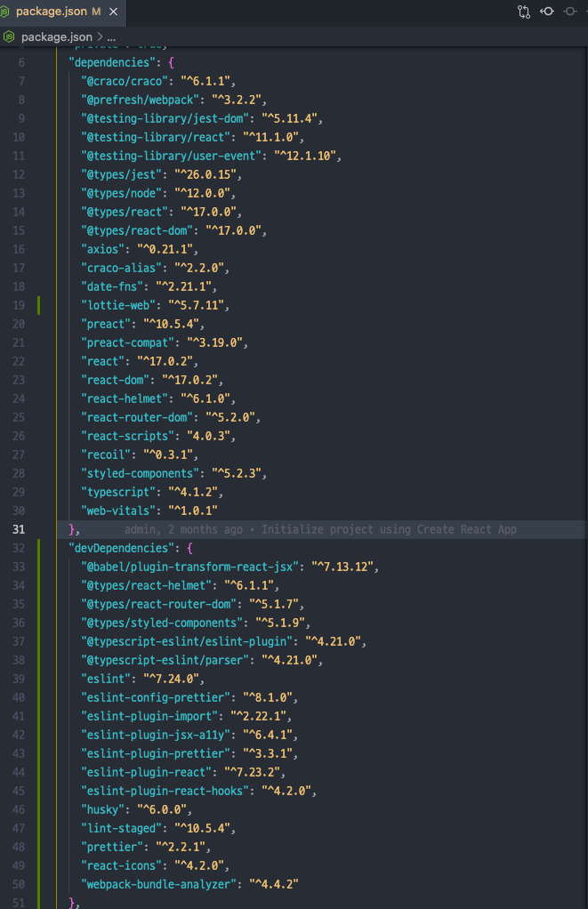The width and height of the screenshot is (588, 909).
Task: Click the version value "^12.1.10"
Action: [305, 156]
